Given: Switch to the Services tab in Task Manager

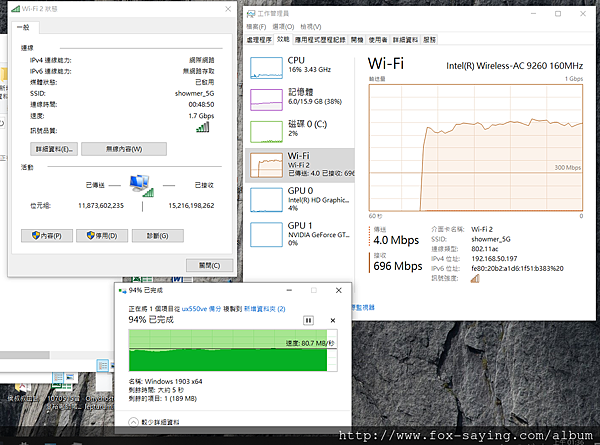Looking at the screenshot, I should (x=429, y=40).
